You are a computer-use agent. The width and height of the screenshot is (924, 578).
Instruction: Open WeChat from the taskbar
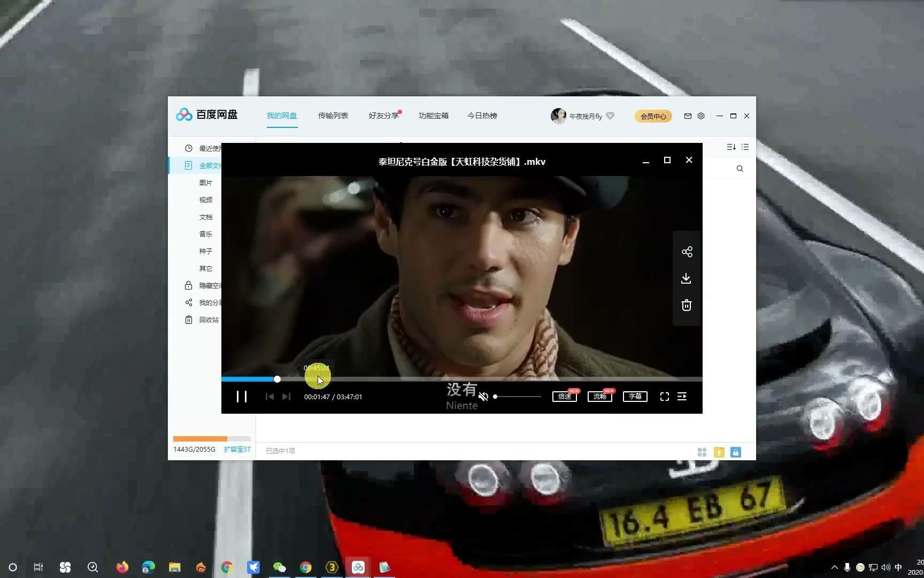[280, 567]
